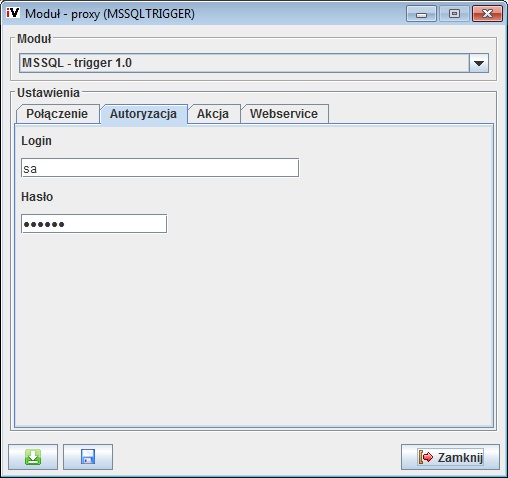The width and height of the screenshot is (508, 478).
Task: Open the Akcja tab
Action: point(213,114)
